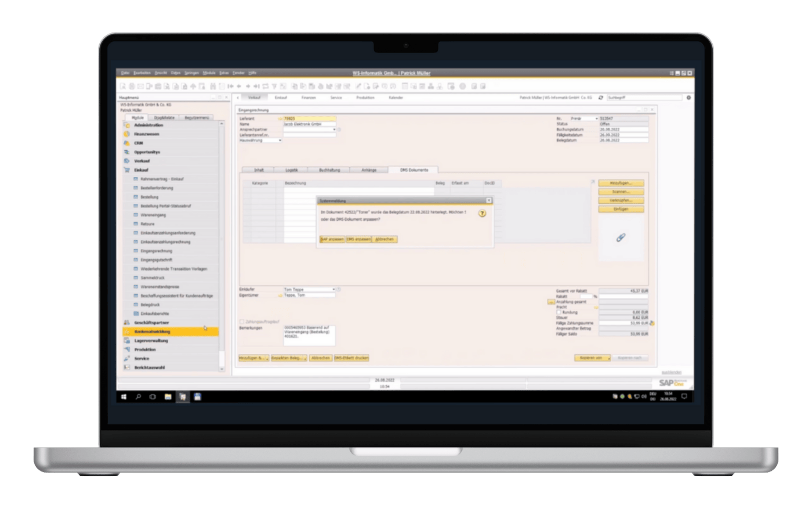
Task: Click the Suchbegriff search field
Action: 644,98
